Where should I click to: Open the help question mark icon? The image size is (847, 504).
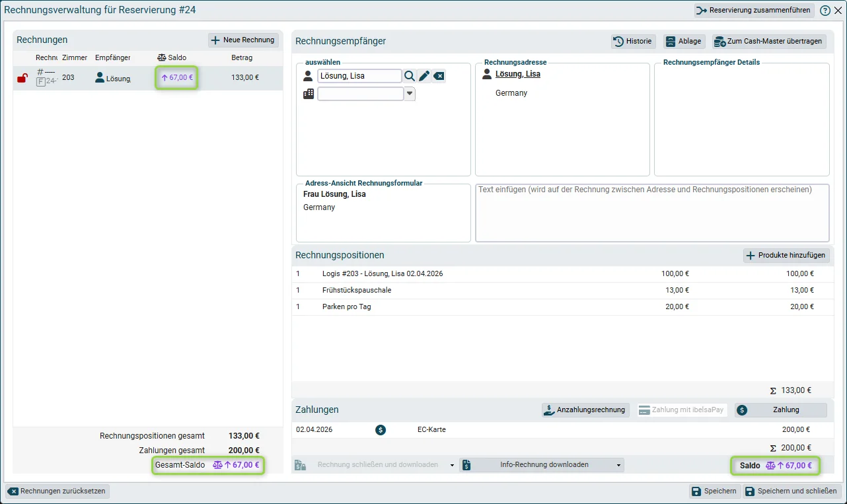click(x=825, y=11)
